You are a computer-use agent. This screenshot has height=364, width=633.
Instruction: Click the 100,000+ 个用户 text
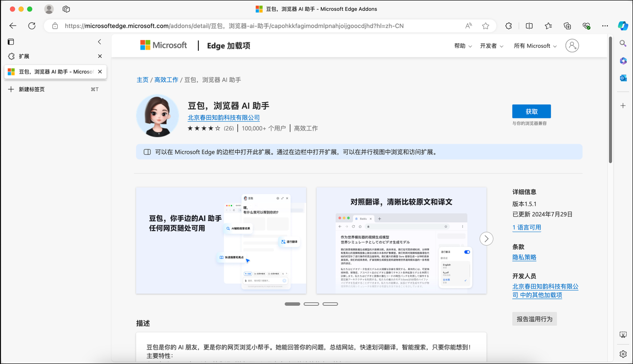point(264,128)
